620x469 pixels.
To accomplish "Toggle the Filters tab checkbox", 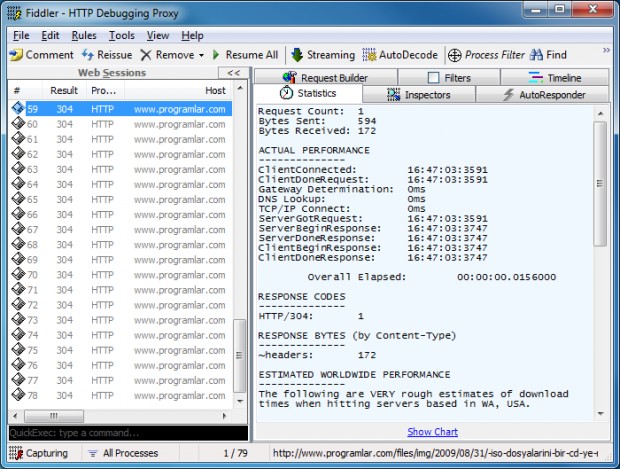I will point(433,78).
